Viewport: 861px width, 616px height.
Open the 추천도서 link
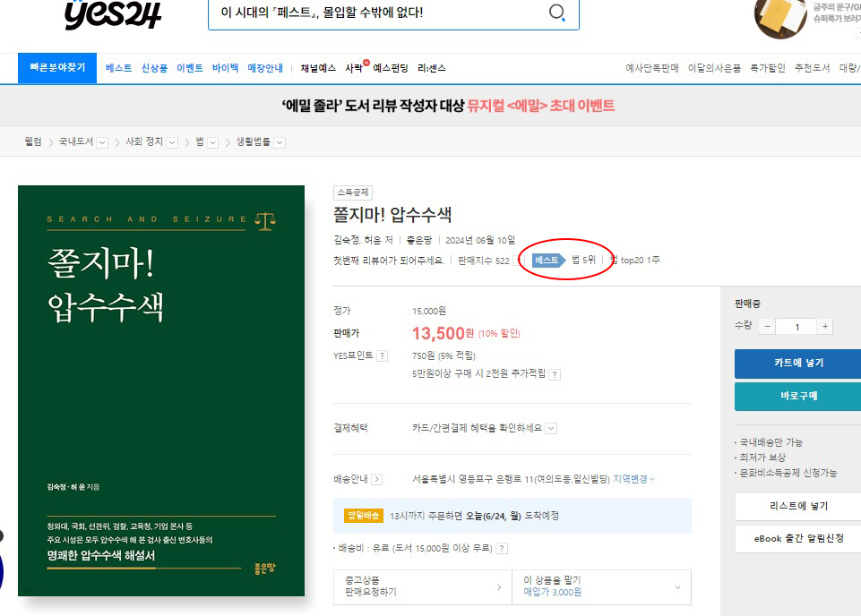tap(812, 68)
